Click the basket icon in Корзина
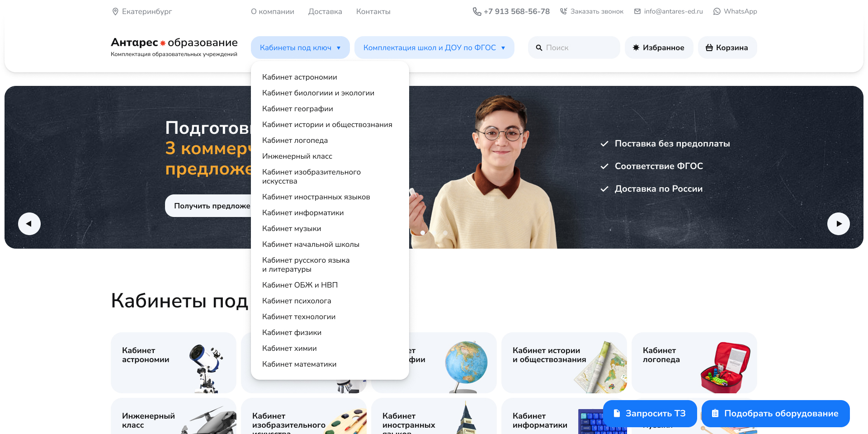The height and width of the screenshot is (434, 868). tap(709, 47)
